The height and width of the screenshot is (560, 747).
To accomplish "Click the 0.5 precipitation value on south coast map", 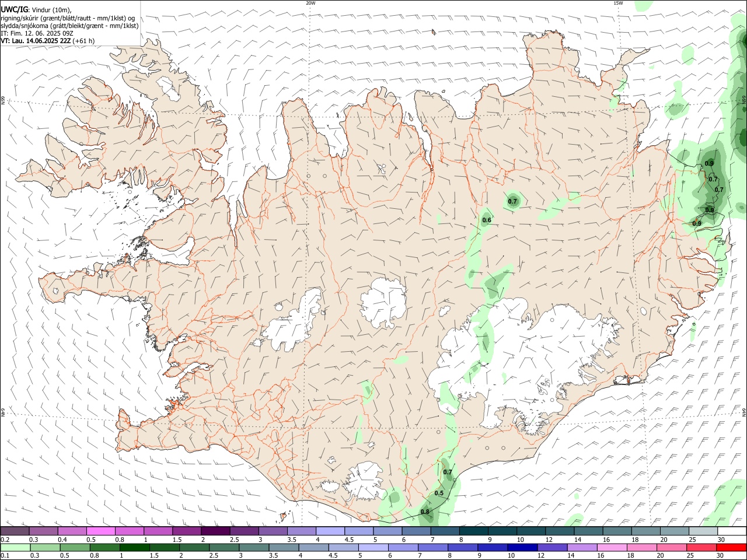I will pos(439,493).
